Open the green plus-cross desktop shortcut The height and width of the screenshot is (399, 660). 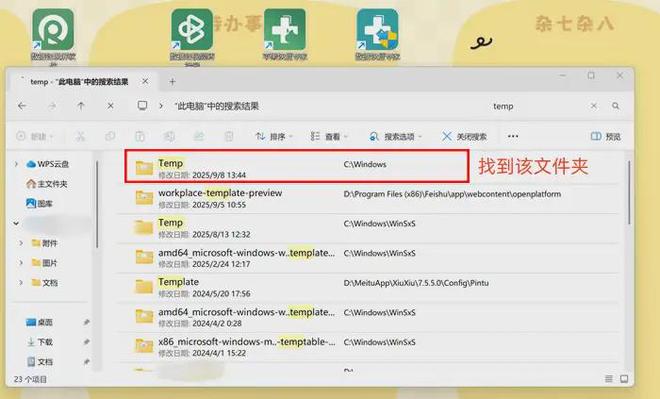(x=285, y=29)
